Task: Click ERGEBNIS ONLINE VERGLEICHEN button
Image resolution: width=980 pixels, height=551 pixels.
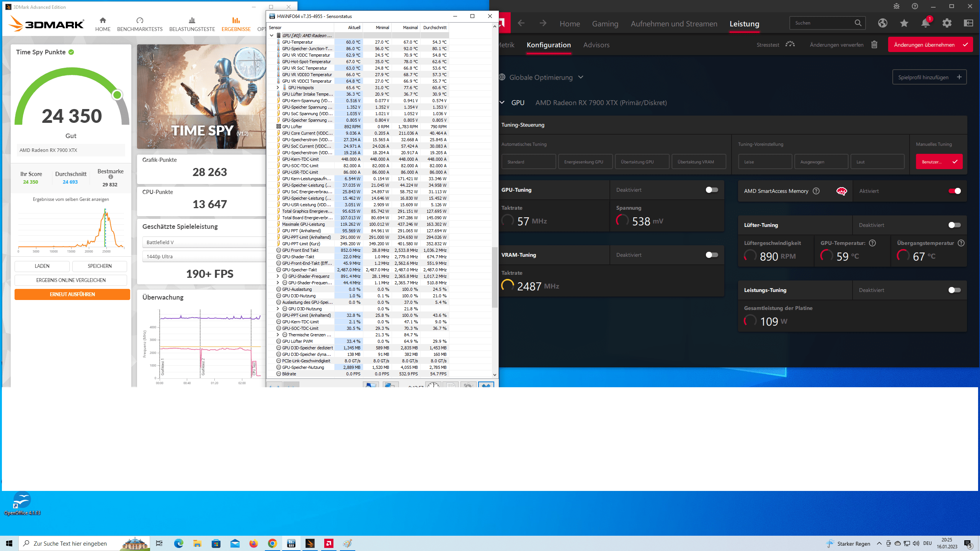Action: point(71,280)
